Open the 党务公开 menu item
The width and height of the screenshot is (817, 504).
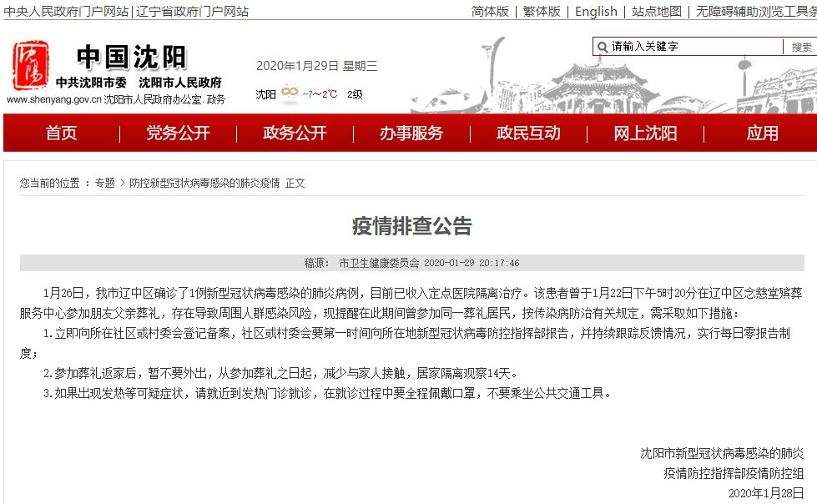tap(179, 134)
